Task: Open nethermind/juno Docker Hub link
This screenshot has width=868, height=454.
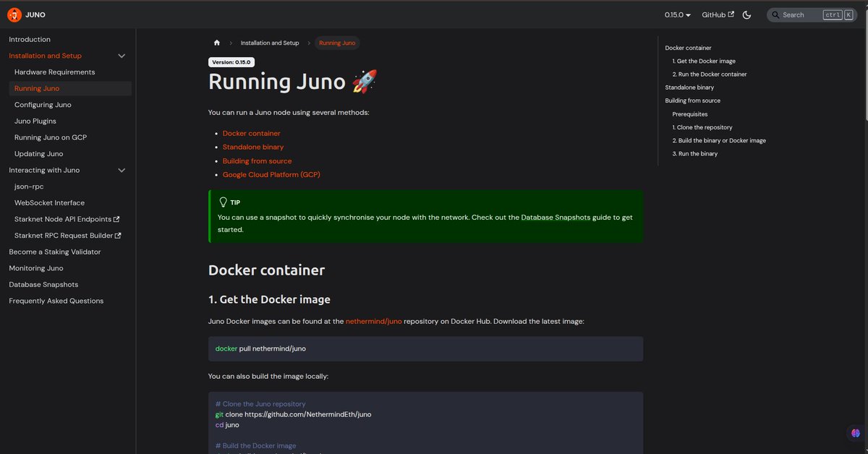Action: [373, 321]
